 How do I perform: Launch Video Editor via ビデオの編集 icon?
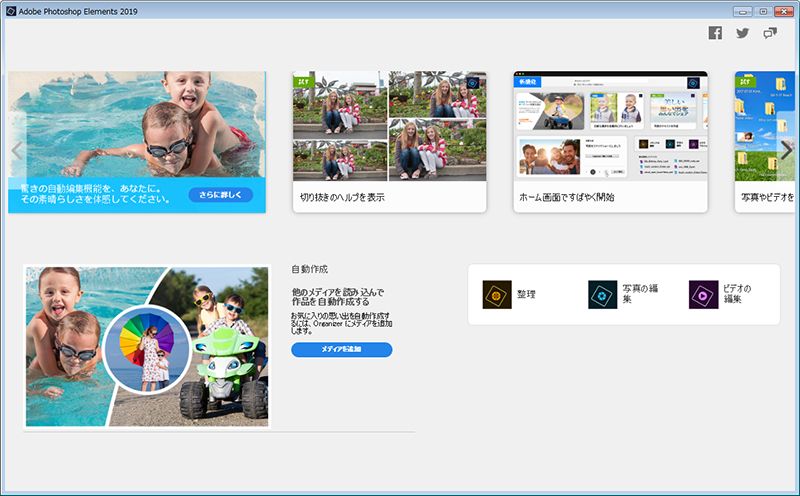[704, 294]
